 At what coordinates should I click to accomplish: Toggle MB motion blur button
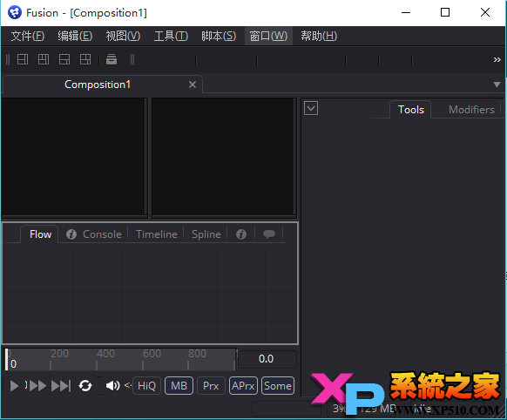(x=179, y=386)
